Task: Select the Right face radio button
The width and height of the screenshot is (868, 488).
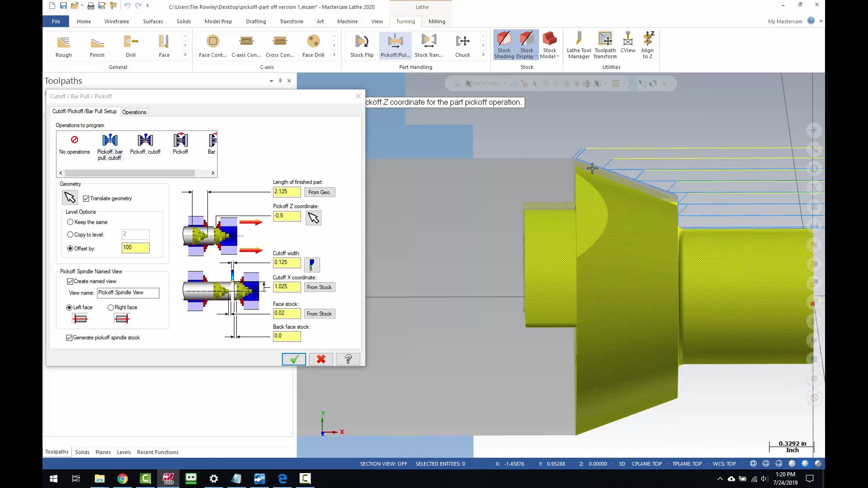Action: [x=111, y=307]
